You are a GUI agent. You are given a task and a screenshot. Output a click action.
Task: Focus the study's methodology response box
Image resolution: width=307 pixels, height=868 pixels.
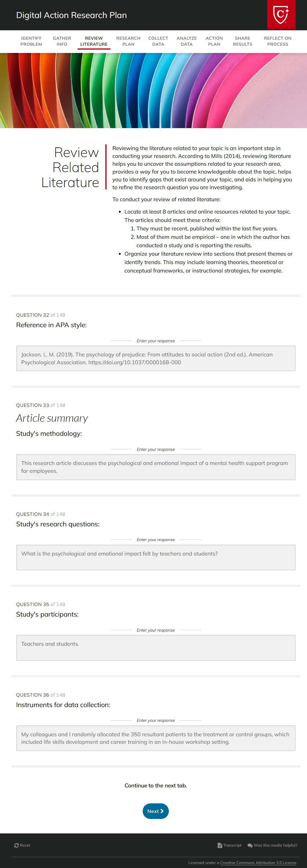click(156, 467)
